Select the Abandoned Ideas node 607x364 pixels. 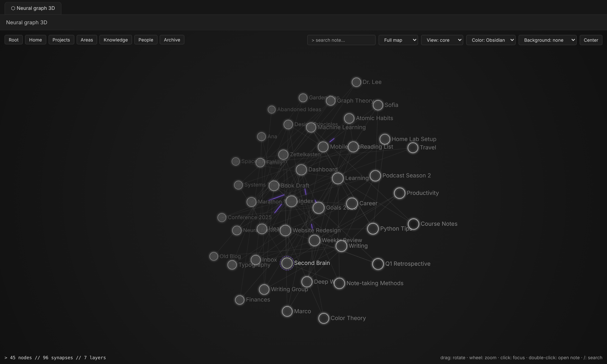tap(272, 109)
